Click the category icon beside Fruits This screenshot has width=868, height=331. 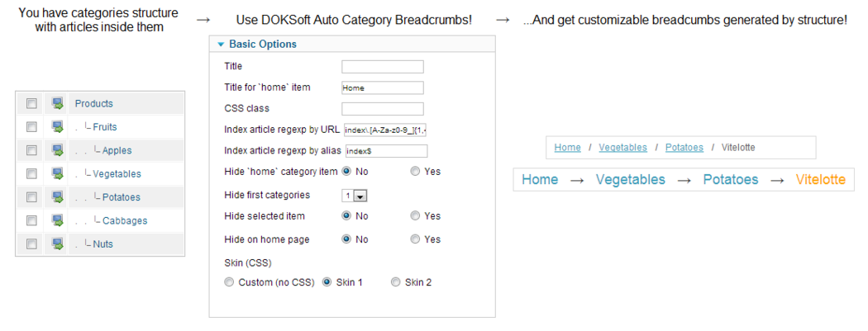(x=57, y=127)
